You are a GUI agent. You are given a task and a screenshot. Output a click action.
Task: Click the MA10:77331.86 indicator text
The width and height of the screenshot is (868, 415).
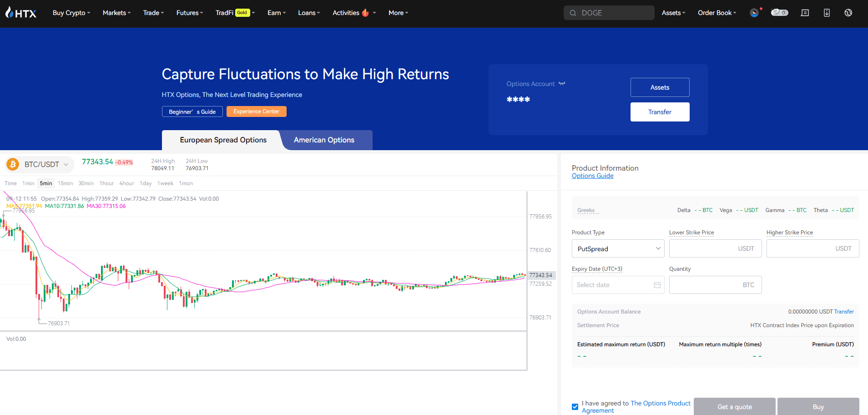(65, 206)
